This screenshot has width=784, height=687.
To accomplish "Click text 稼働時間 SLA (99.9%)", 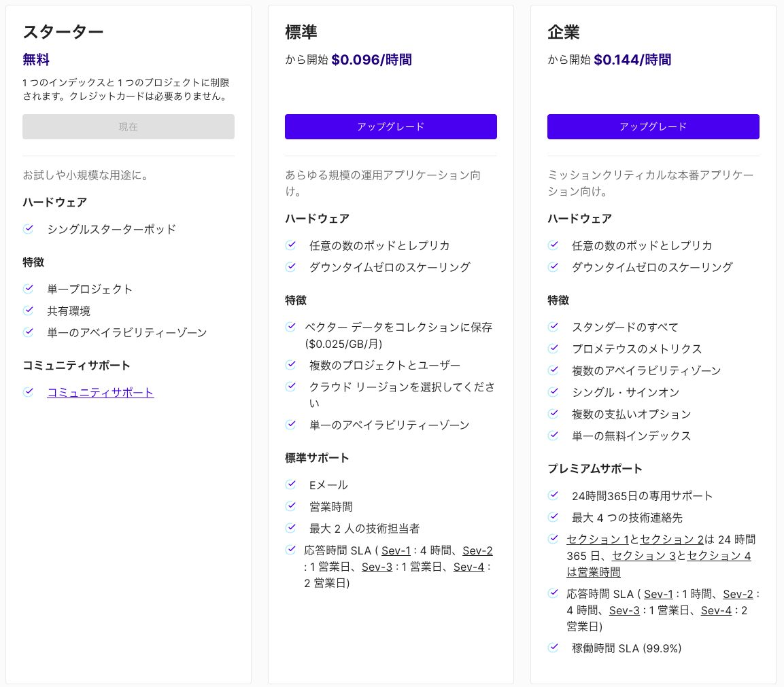I will pyautogui.click(x=626, y=648).
